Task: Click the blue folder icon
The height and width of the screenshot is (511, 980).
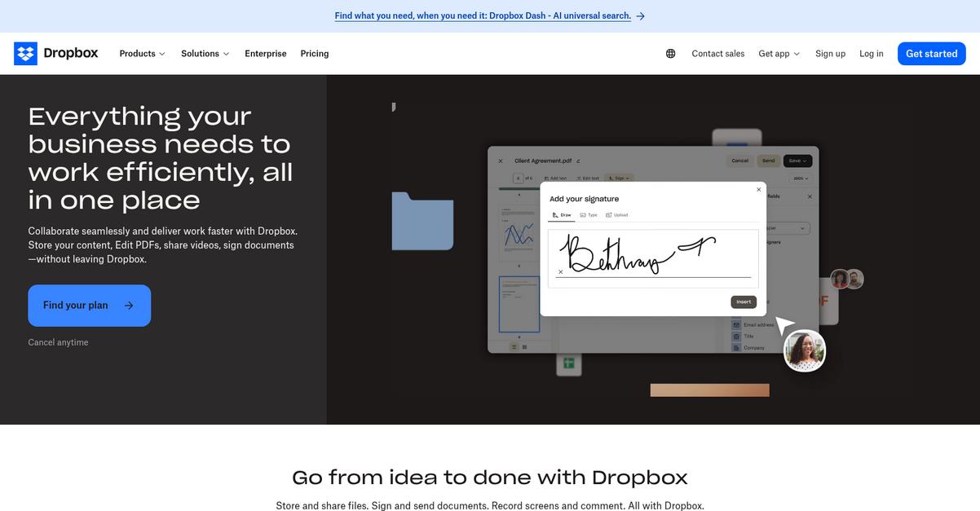Action: coord(422,220)
